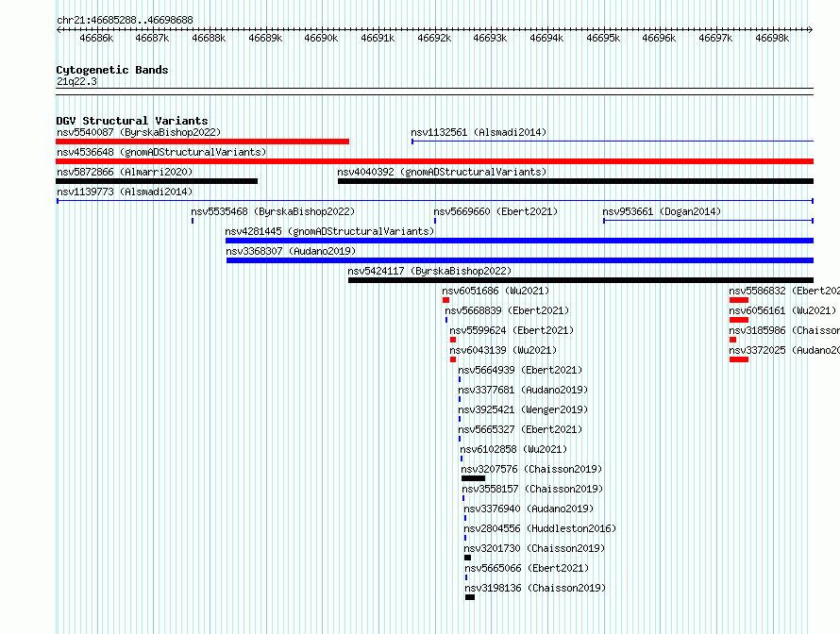The width and height of the screenshot is (840, 634).
Task: Select the nsv1132561 (Alsmadi2014) label
Action: coord(479,132)
